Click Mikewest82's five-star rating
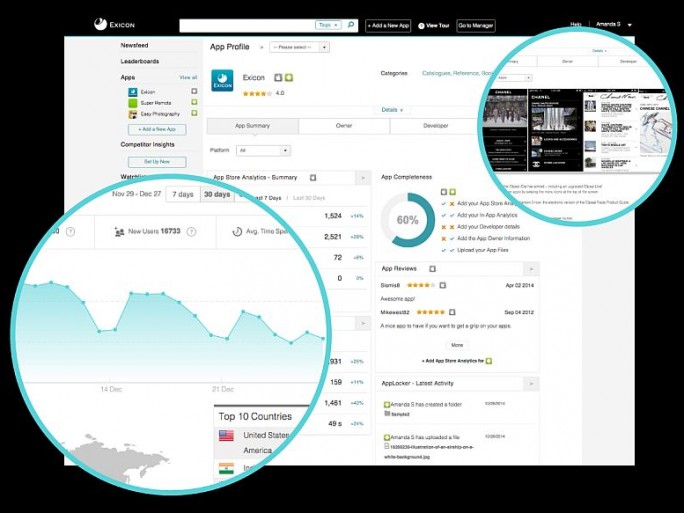 pyautogui.click(x=431, y=312)
